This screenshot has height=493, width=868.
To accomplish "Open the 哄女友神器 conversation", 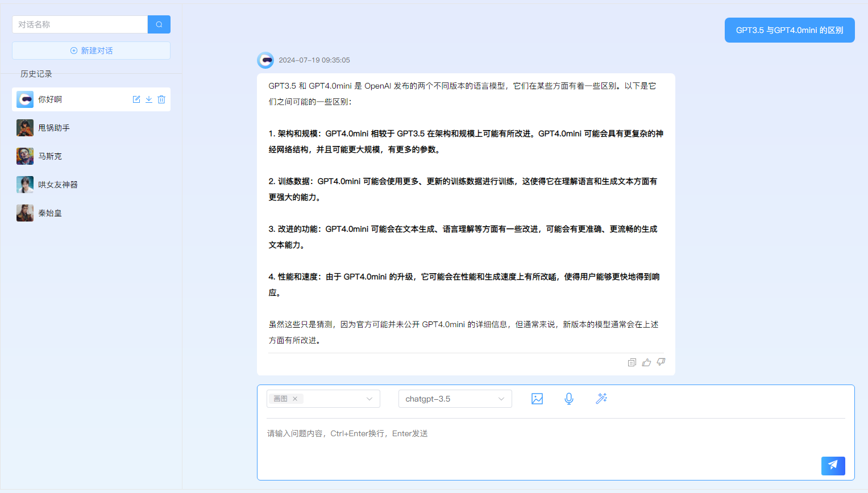I will pyautogui.click(x=91, y=185).
